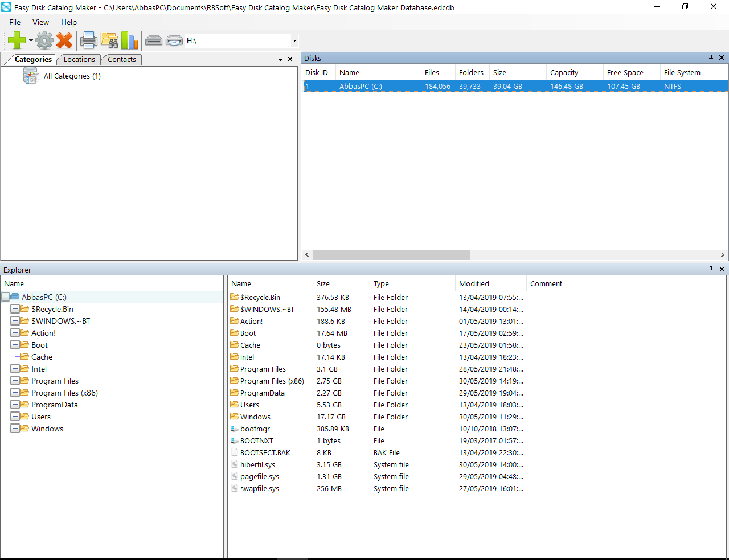The height and width of the screenshot is (560, 729).
Task: Click $Recycle.Bin folder icon in file list
Action: tap(235, 297)
